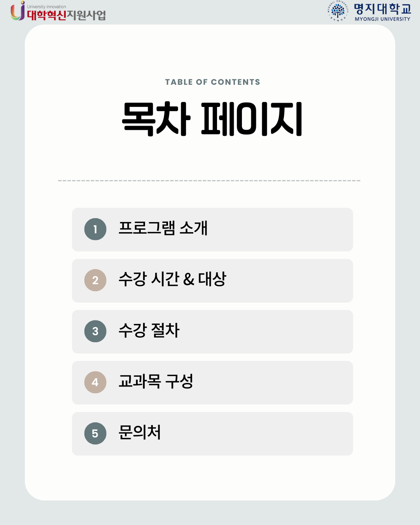Select the number 2 circle badge
Image resolution: width=420 pixels, height=525 pixels.
(x=95, y=280)
